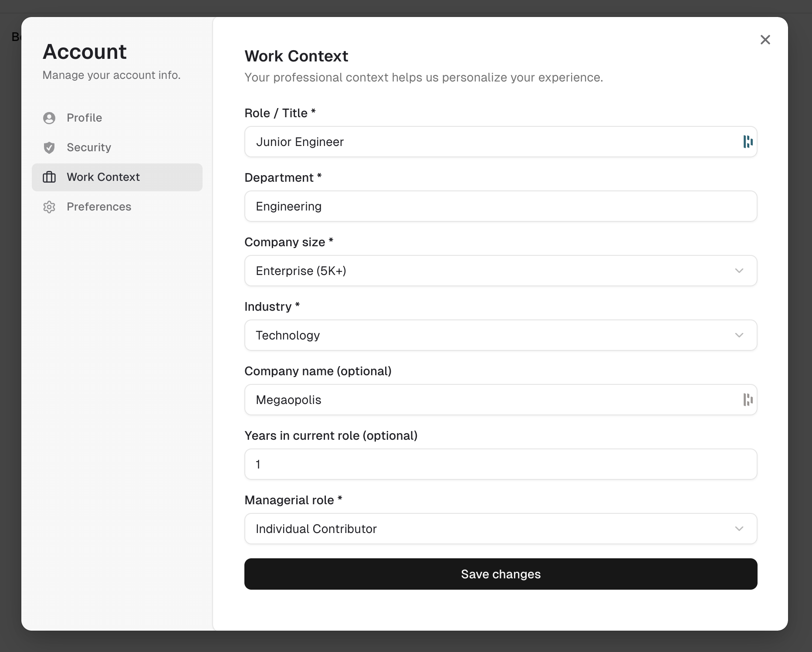Image resolution: width=812 pixels, height=652 pixels.
Task: Focus the Role / Title input
Action: (492, 142)
